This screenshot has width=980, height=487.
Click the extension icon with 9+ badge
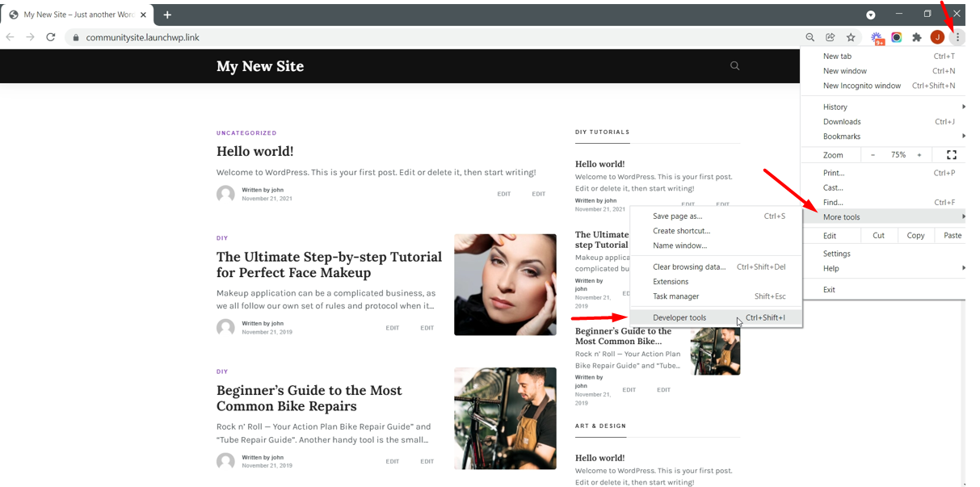click(x=877, y=38)
